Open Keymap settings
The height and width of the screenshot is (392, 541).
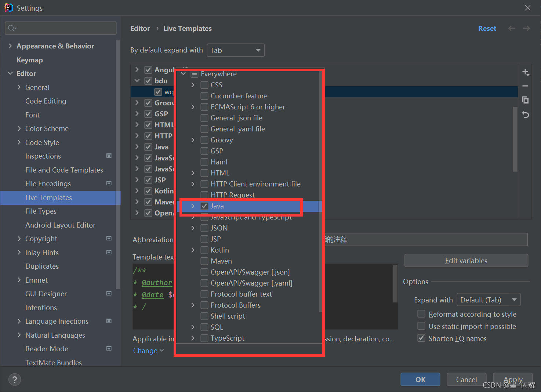point(30,60)
